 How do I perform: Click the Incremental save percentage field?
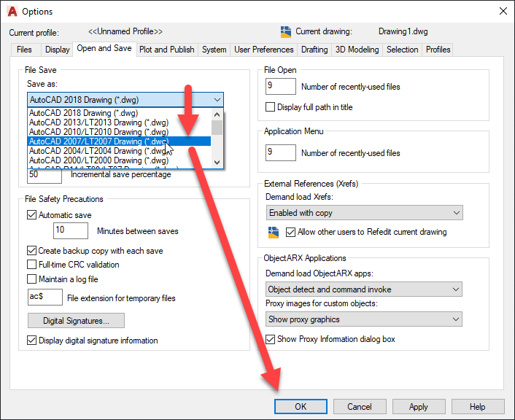[44, 175]
